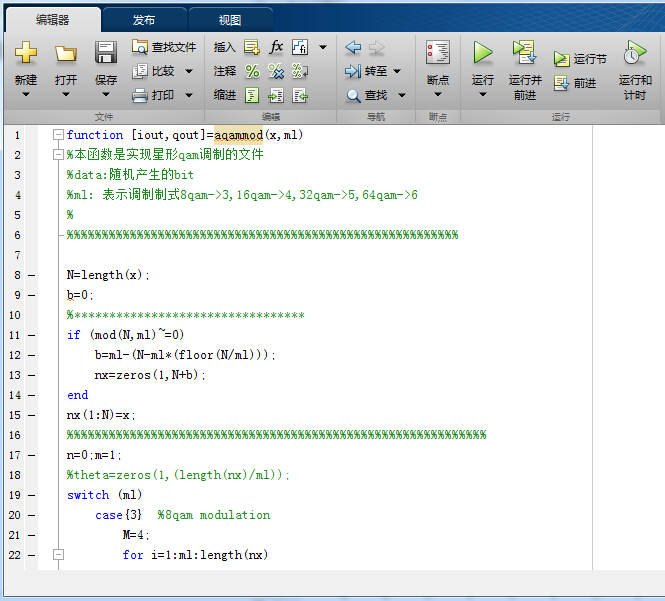Set a breakpoint dash on line 12

(x=32, y=355)
